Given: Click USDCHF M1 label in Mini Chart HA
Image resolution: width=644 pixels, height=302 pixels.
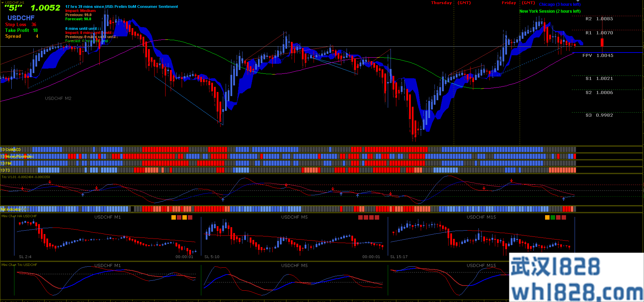Looking at the screenshot, I should (108, 217).
